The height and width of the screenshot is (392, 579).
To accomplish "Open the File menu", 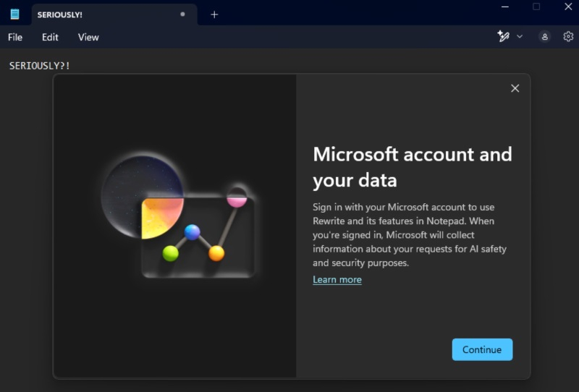I will [15, 37].
